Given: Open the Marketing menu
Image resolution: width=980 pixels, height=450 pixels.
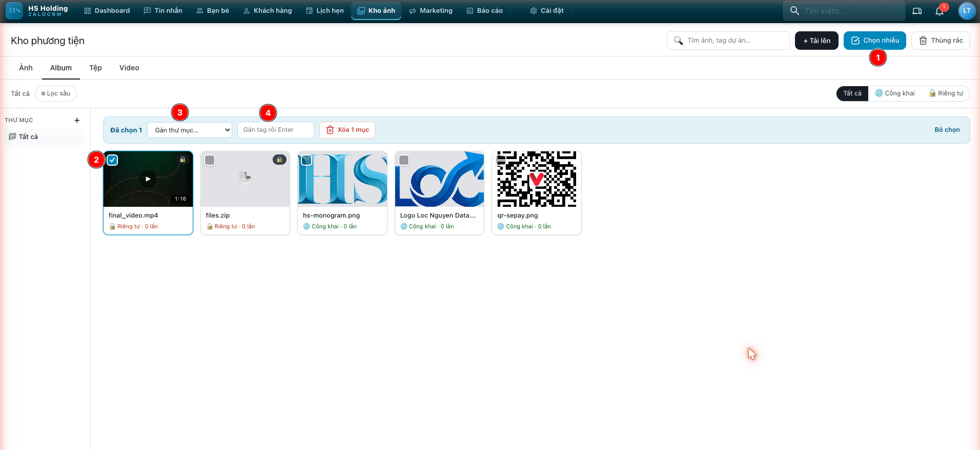Looking at the screenshot, I should (x=431, y=11).
